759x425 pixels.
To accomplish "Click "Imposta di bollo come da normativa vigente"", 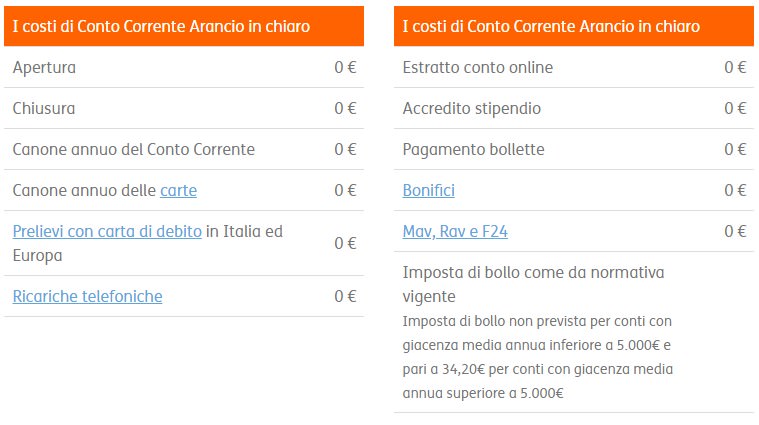I will click(533, 285).
